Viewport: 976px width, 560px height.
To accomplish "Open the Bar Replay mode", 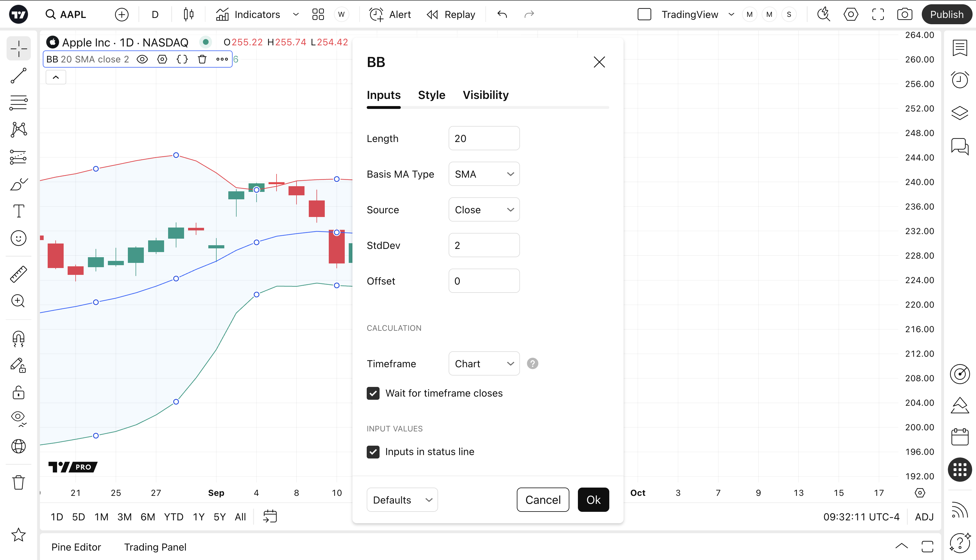I will (x=451, y=15).
